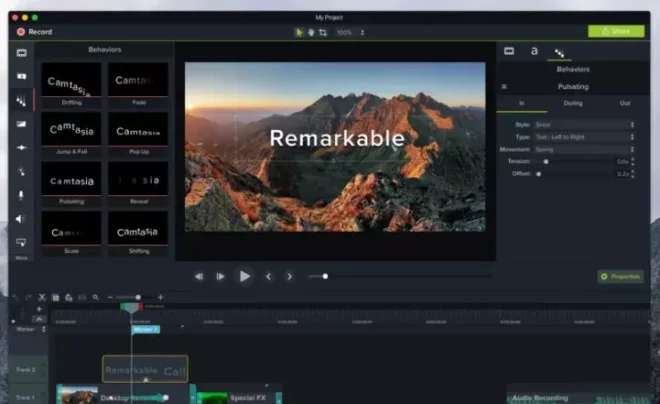This screenshot has height=404, width=660.
Task: Click the Record button
Action: tap(35, 32)
